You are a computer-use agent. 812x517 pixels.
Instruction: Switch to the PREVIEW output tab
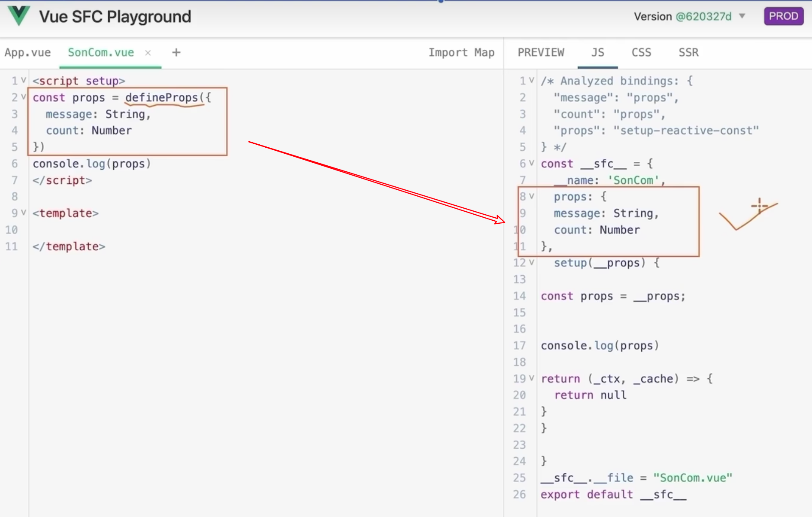click(541, 52)
